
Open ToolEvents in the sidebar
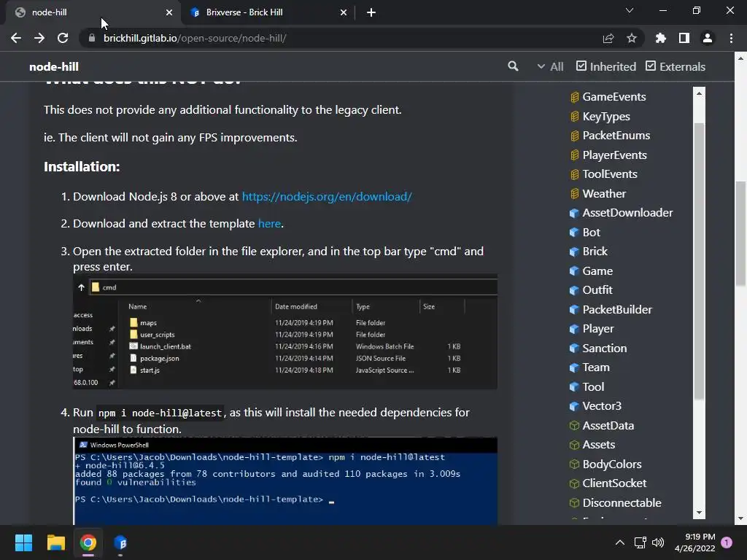[x=603, y=174]
